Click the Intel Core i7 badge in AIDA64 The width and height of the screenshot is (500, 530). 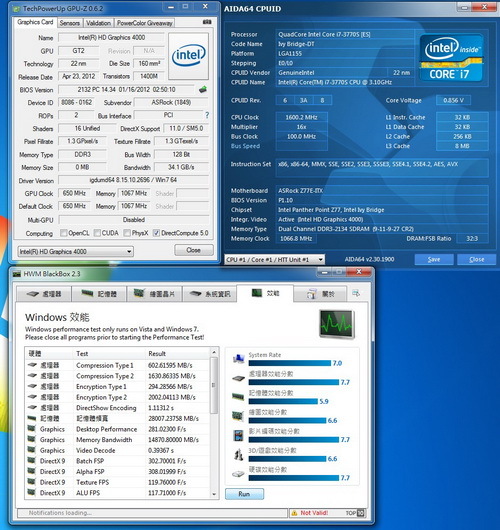[x=451, y=58]
